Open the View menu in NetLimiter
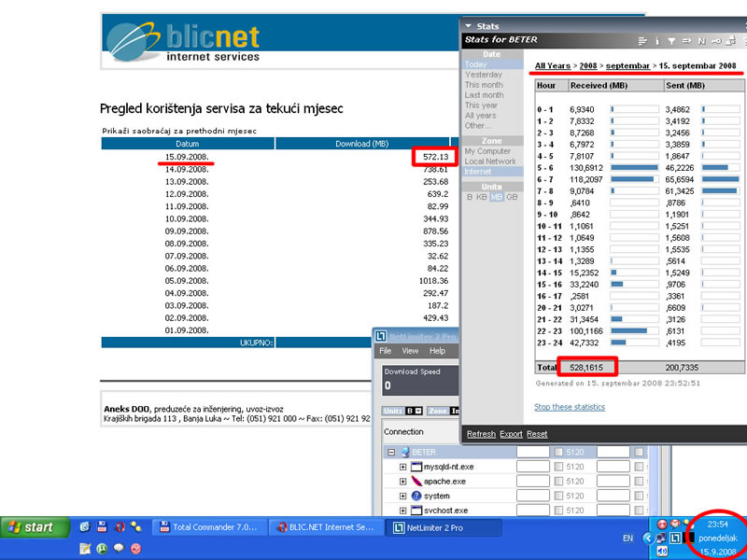This screenshot has width=747, height=560. pos(410,351)
